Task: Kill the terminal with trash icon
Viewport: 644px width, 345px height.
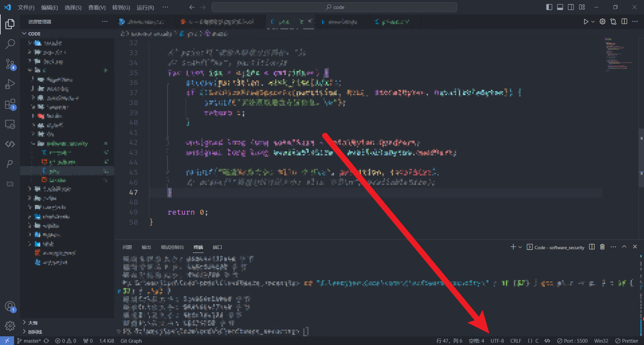Action: [x=602, y=247]
